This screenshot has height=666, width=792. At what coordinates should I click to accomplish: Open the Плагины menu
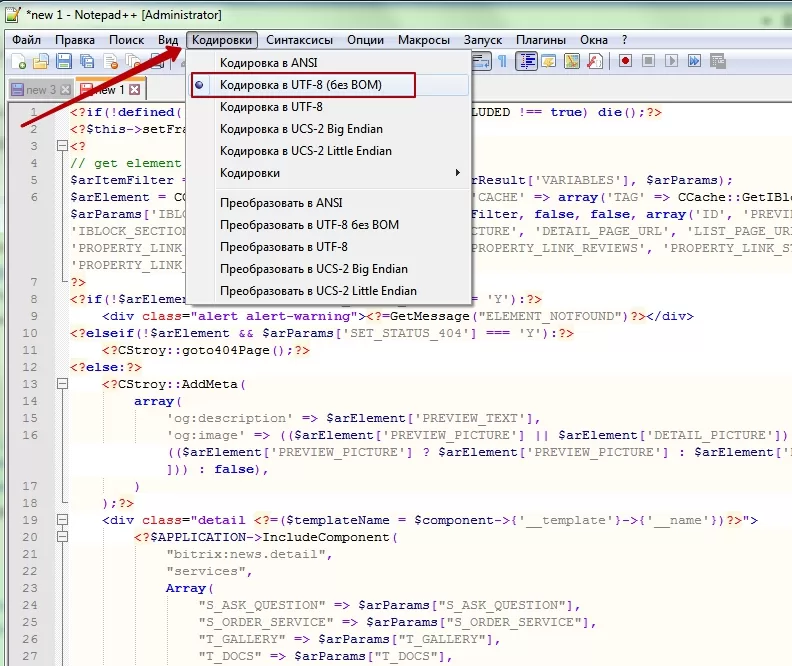(540, 40)
